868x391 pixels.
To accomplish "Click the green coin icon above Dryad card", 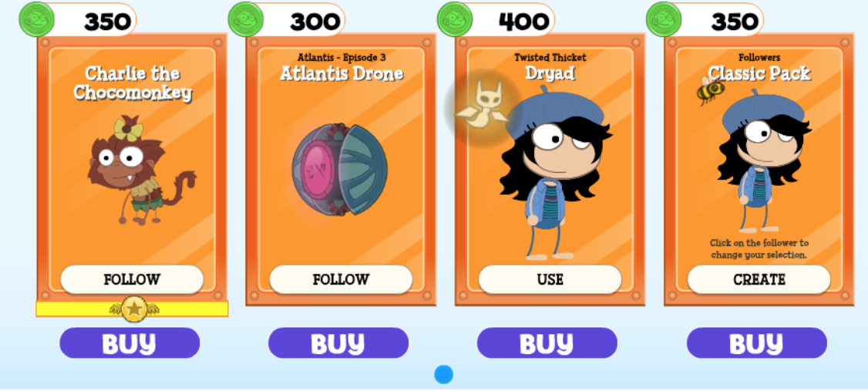I will pyautogui.click(x=455, y=19).
